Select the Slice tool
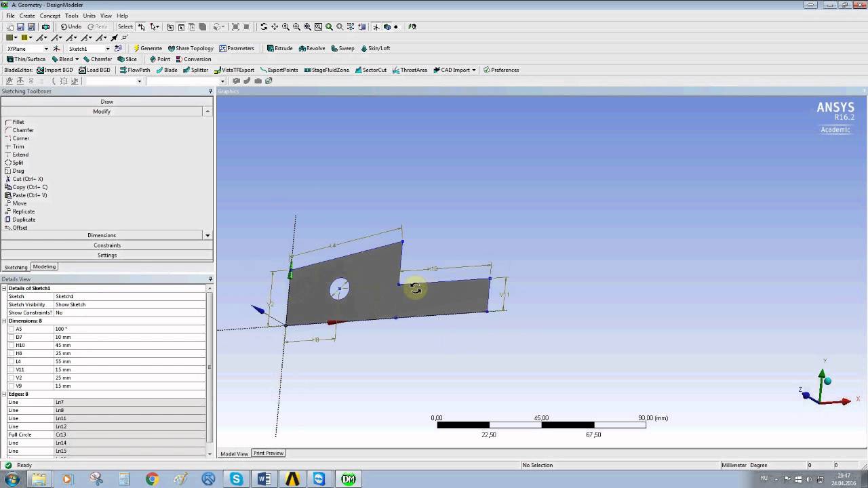The height and width of the screenshot is (488, 868). tap(127, 59)
